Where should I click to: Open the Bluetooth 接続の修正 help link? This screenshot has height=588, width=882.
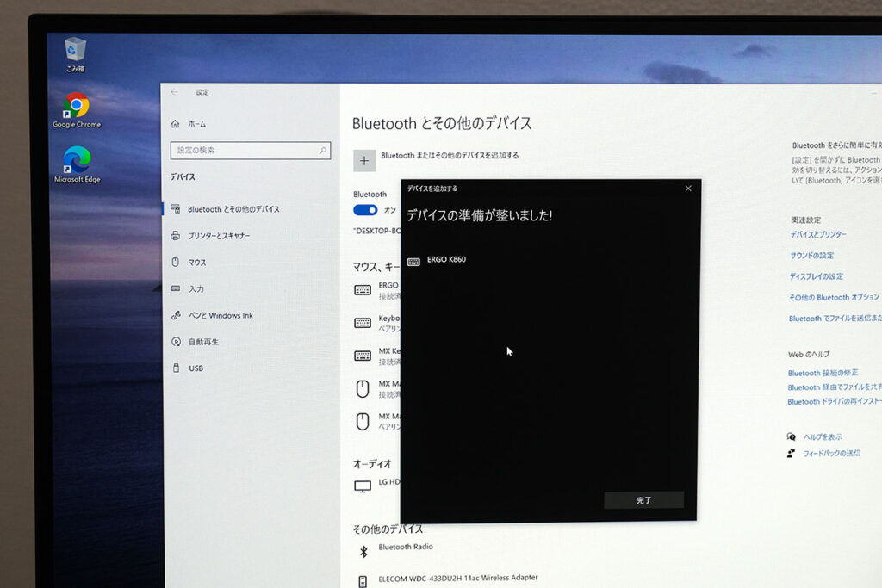pos(823,373)
